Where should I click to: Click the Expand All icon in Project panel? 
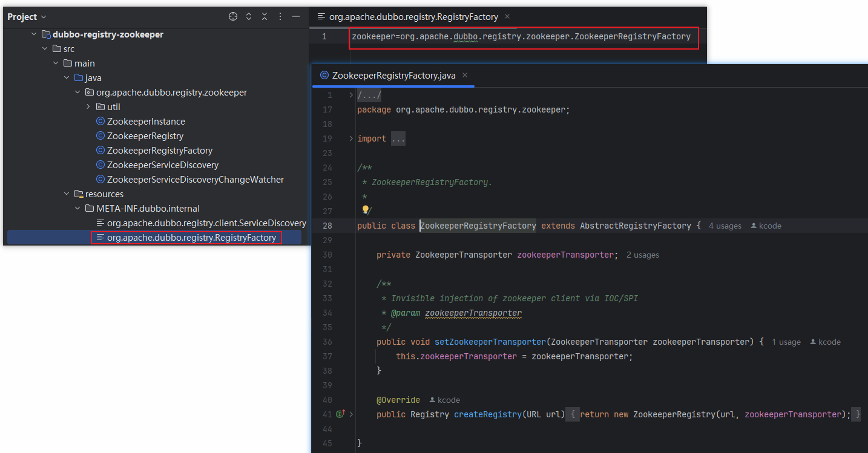[x=249, y=17]
